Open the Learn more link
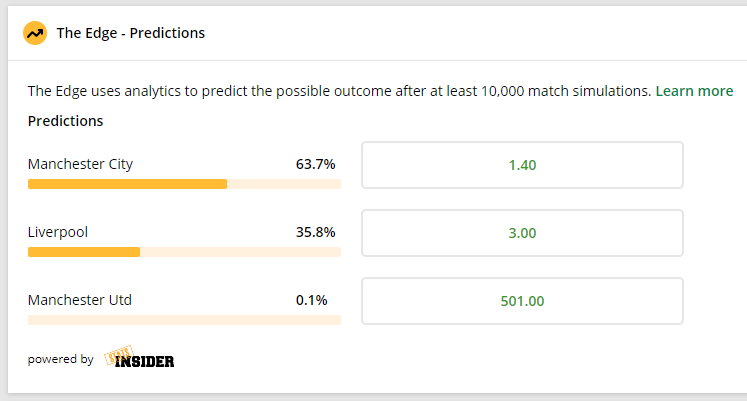Viewport: 747px width, 401px height. pos(694,91)
